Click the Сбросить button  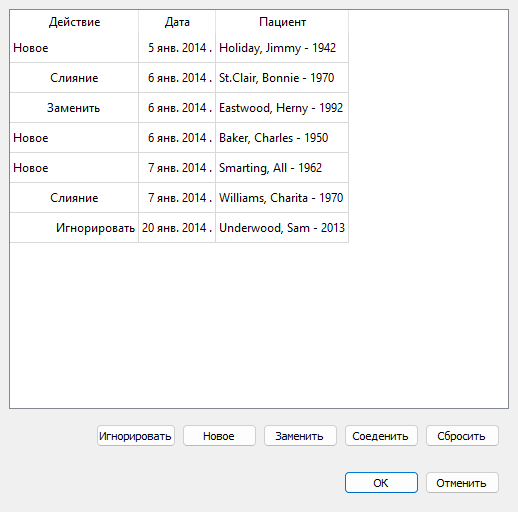click(x=462, y=436)
